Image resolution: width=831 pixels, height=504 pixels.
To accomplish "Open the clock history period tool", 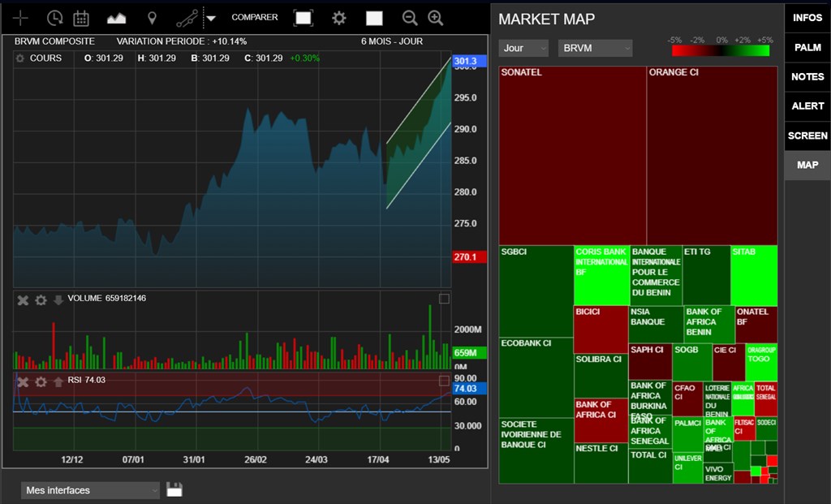I will point(54,18).
